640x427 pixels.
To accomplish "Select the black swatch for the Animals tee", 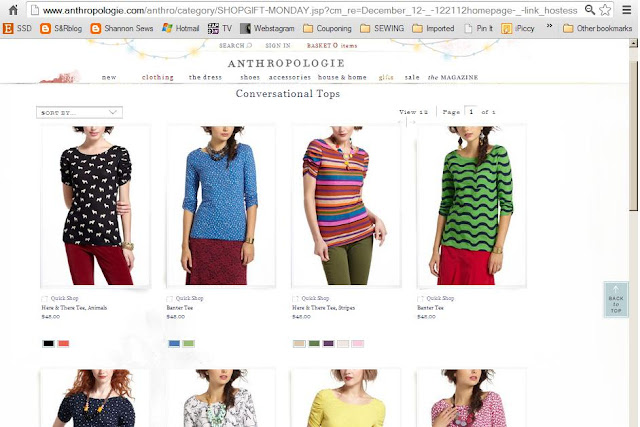I will (x=48, y=344).
